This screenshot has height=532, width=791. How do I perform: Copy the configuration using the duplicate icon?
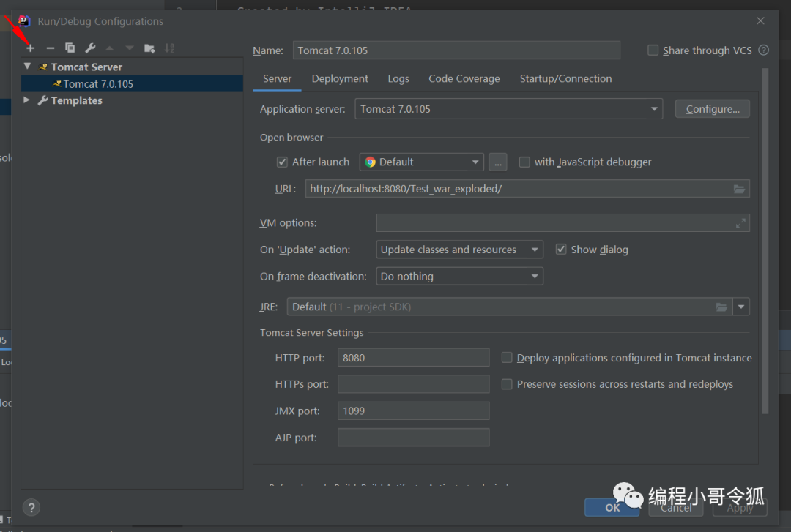pyautogui.click(x=70, y=48)
